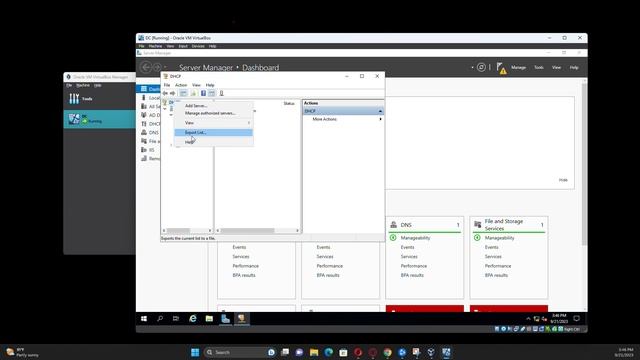Select Manage authorized servers in context menu
Viewport: 640px width, 360px height.
click(210, 113)
